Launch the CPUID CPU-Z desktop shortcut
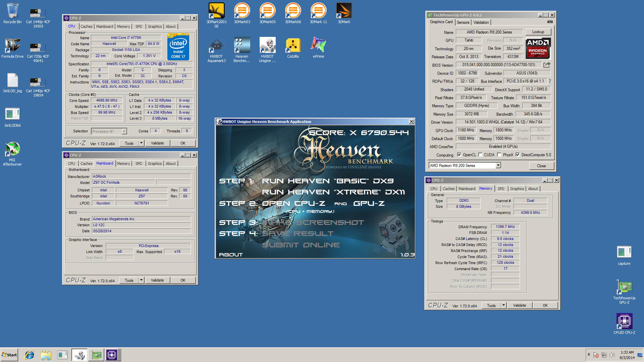Image resolution: width=644 pixels, height=362 pixels. [x=624, y=324]
